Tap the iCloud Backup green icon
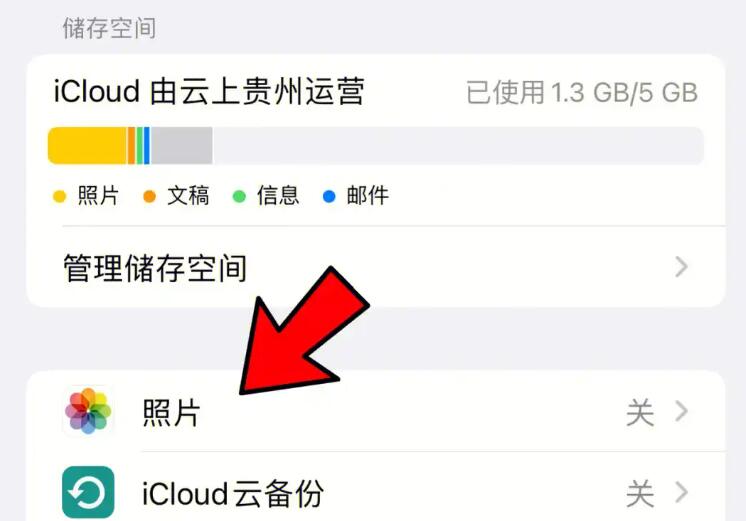Viewport: 746px width, 521px height. click(x=88, y=492)
